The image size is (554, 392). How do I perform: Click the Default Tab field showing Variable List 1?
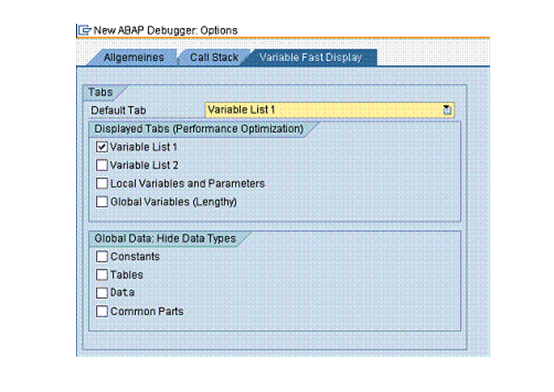tap(323, 110)
